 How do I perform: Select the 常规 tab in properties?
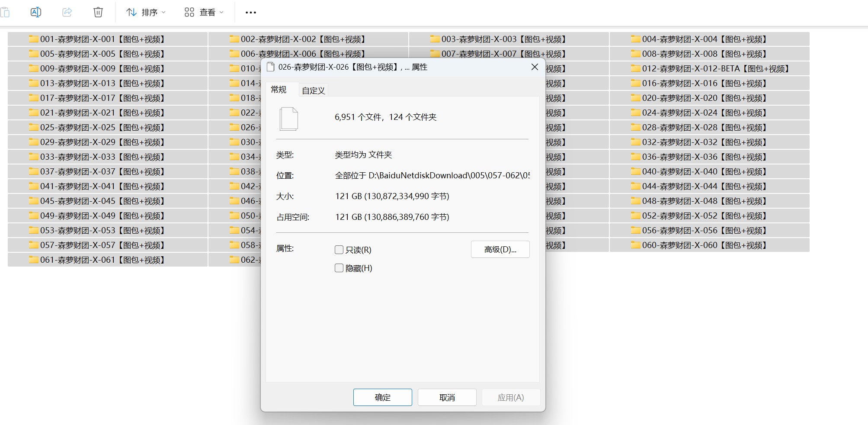point(279,90)
